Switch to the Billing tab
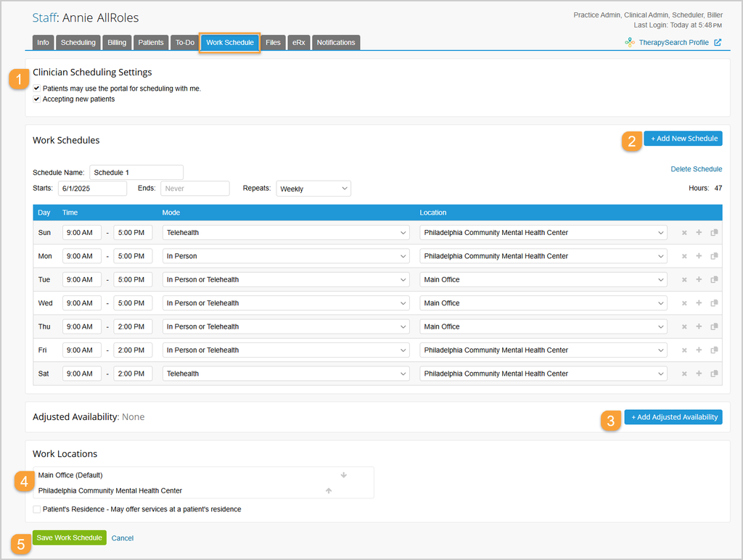The image size is (743, 560). (117, 43)
